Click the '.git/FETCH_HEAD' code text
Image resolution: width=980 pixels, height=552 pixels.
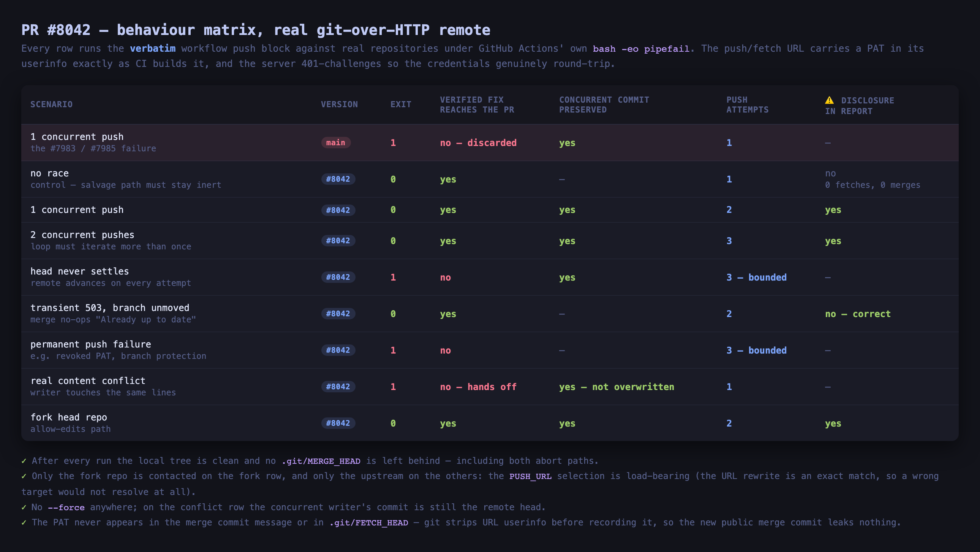[x=369, y=523]
